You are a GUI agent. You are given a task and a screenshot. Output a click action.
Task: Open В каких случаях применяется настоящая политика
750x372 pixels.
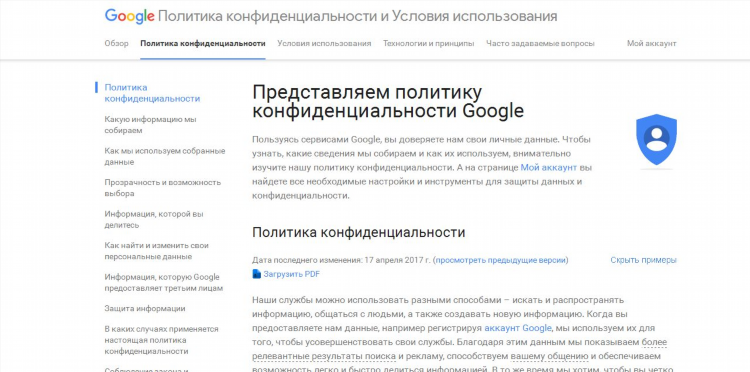tap(161, 340)
